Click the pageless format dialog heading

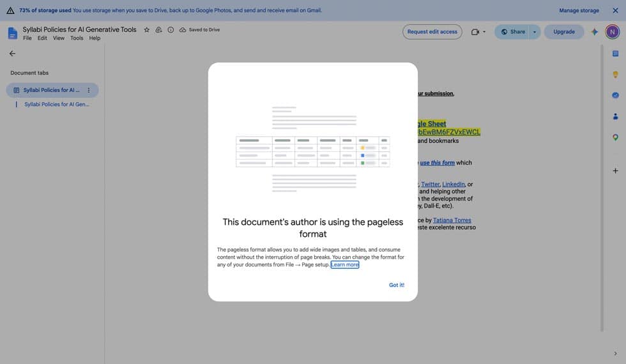click(313, 228)
